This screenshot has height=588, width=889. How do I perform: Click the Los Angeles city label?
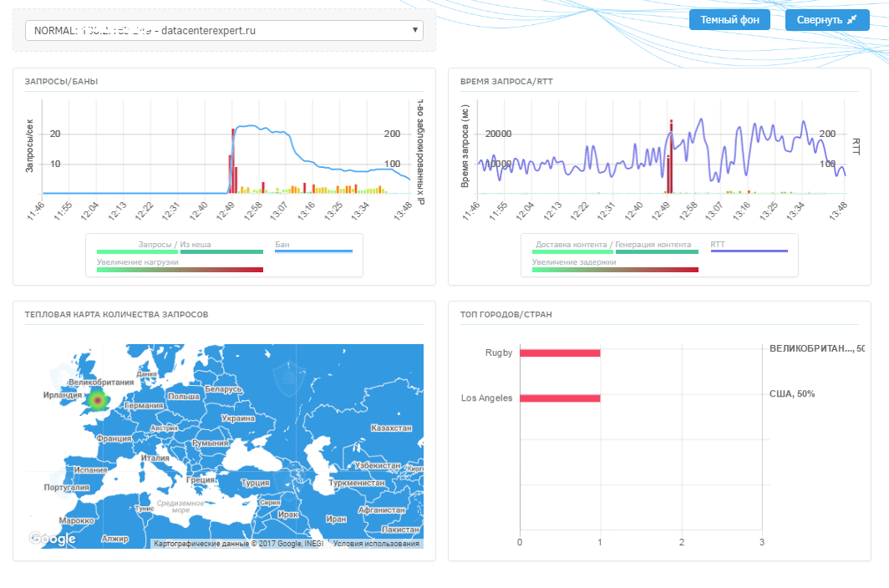click(x=486, y=398)
